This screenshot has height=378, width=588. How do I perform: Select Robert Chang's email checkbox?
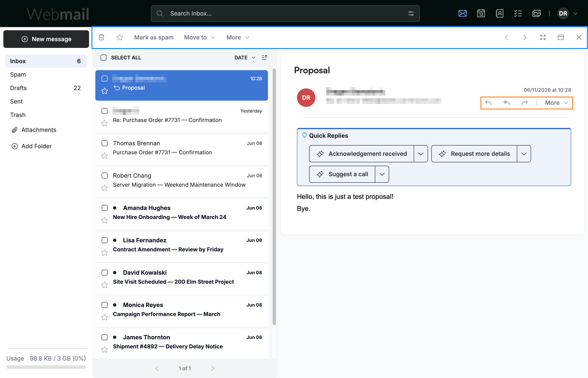coord(105,176)
